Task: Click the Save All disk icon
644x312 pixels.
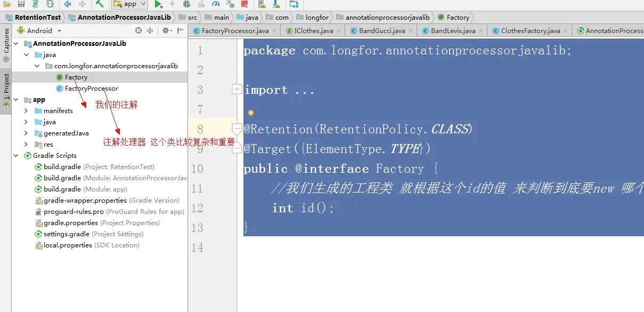Action: pos(21,4)
